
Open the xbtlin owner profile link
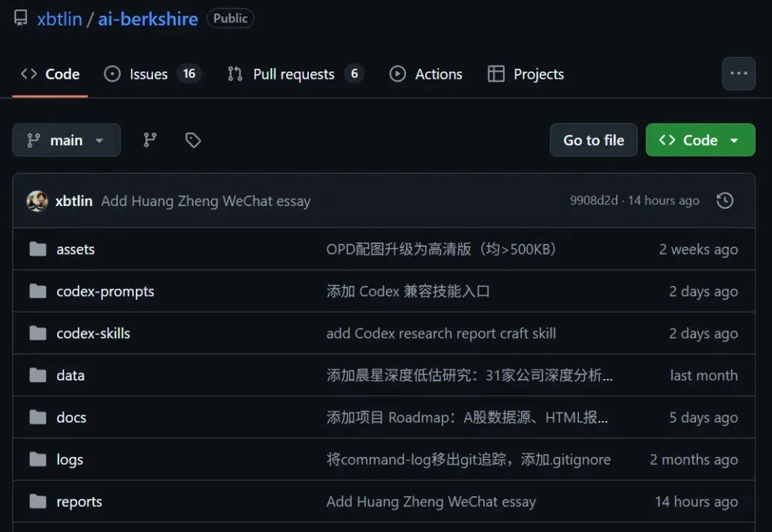click(59, 19)
